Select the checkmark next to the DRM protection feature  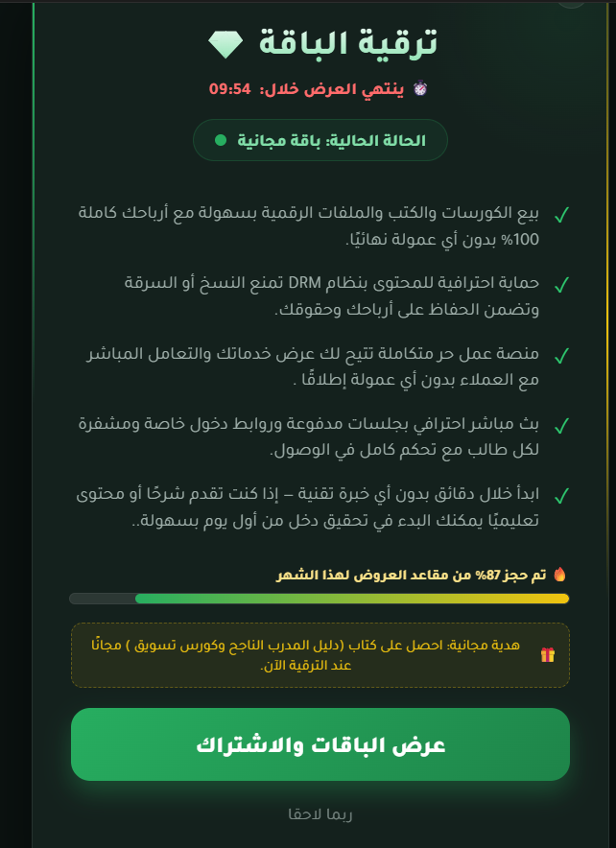click(x=562, y=285)
